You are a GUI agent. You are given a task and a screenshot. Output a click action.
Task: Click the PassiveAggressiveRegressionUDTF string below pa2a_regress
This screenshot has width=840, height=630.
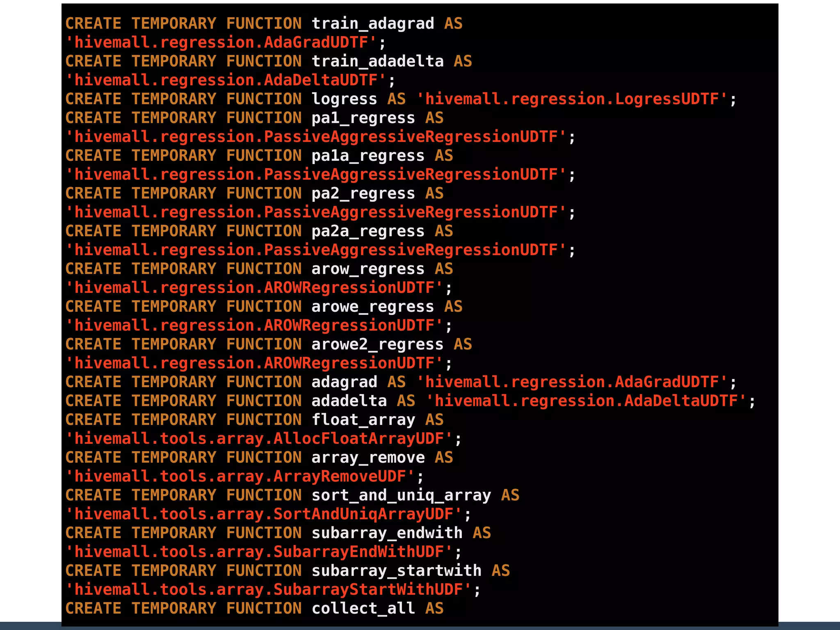[x=316, y=250]
